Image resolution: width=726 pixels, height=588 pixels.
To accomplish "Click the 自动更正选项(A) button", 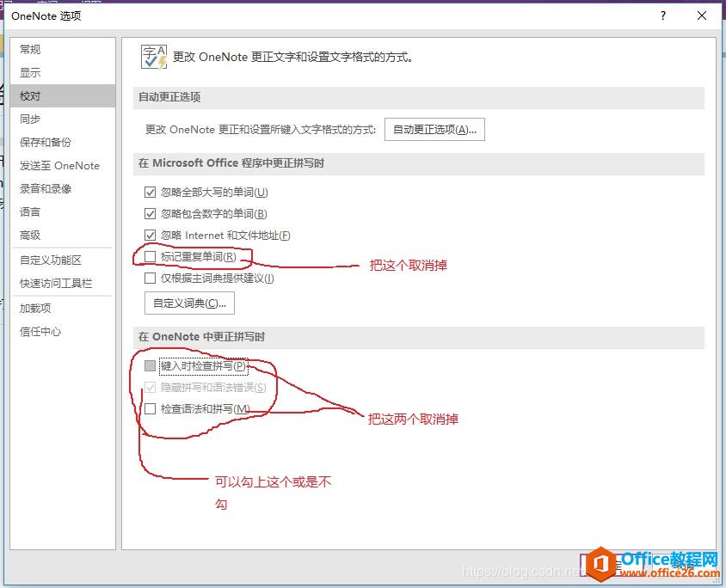I will coord(434,129).
